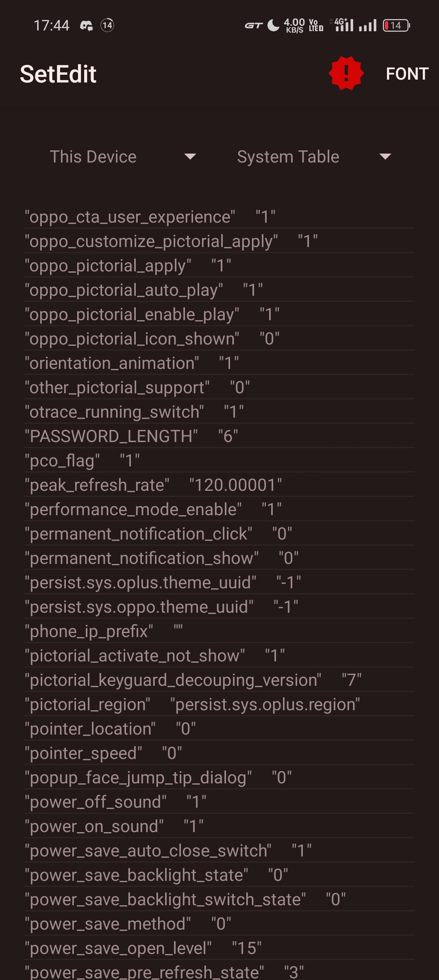439x980 pixels.
Task: Select the orientation_animation row
Action: [x=219, y=363]
